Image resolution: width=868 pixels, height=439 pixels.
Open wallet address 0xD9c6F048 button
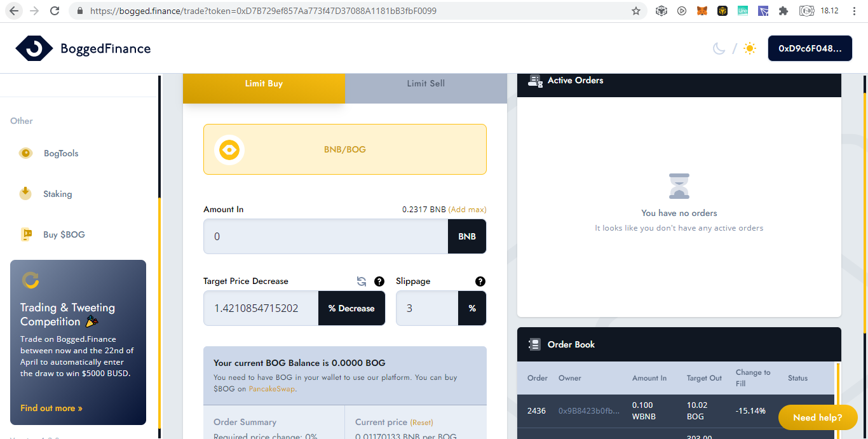click(x=810, y=48)
